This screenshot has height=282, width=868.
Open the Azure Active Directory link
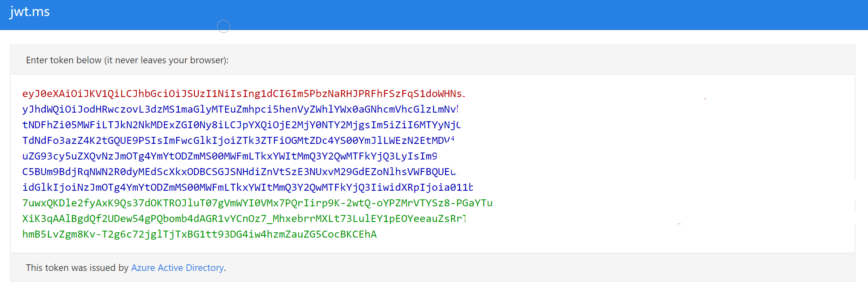pos(177,268)
